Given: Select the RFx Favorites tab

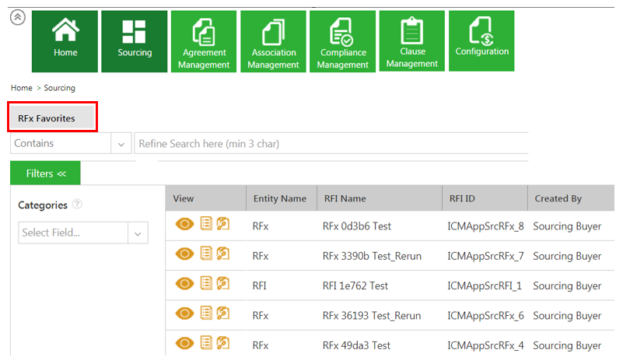Looking at the screenshot, I should [x=52, y=117].
